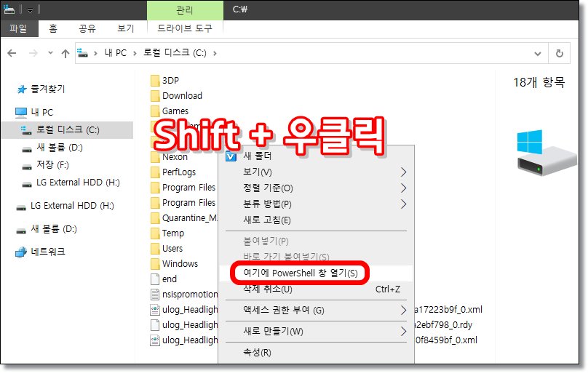Open 새로 만들기(W) submenu
The width and height of the screenshot is (588, 384).
coord(316,332)
